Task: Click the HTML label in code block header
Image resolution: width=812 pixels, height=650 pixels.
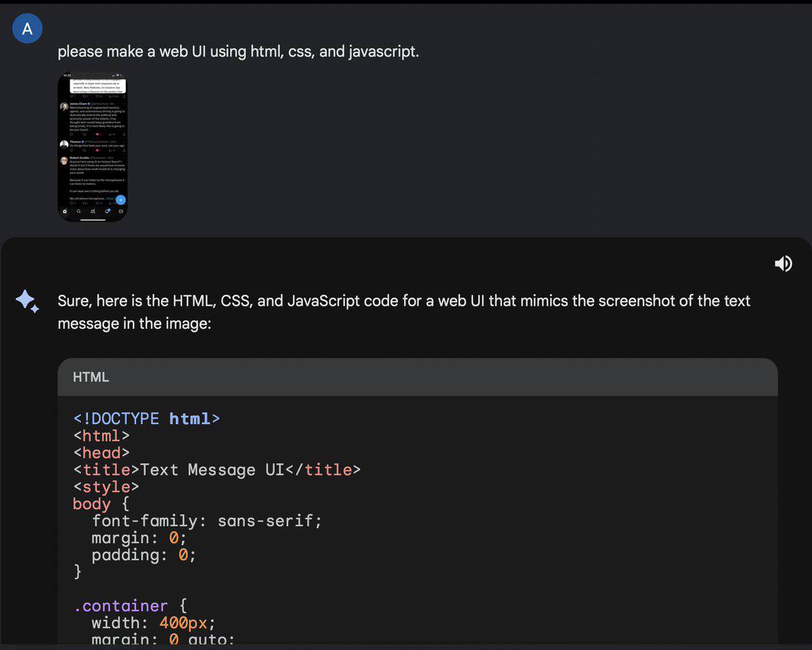Action: (x=91, y=377)
